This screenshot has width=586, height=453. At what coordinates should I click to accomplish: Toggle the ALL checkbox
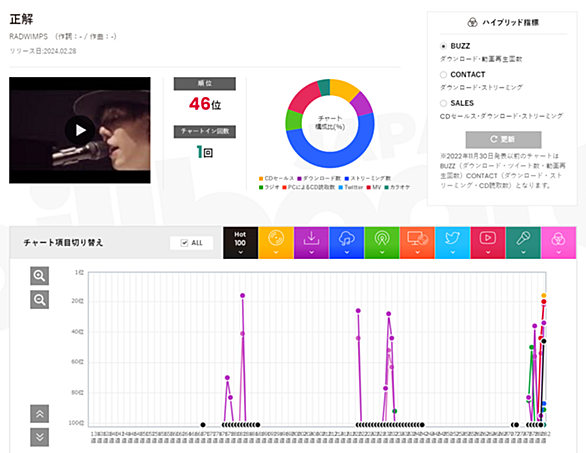pyautogui.click(x=184, y=243)
